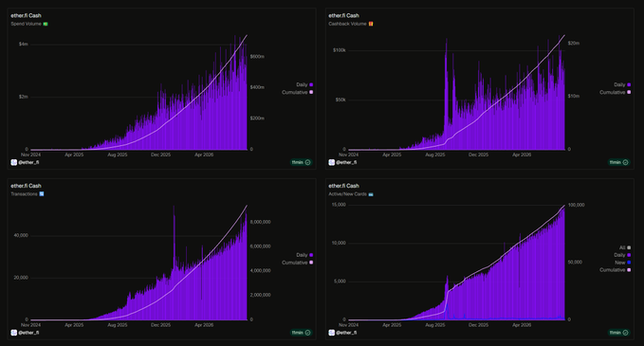Open @ether_fi profile under Cashback Volume chart
The width and height of the screenshot is (644, 346).
click(346, 162)
